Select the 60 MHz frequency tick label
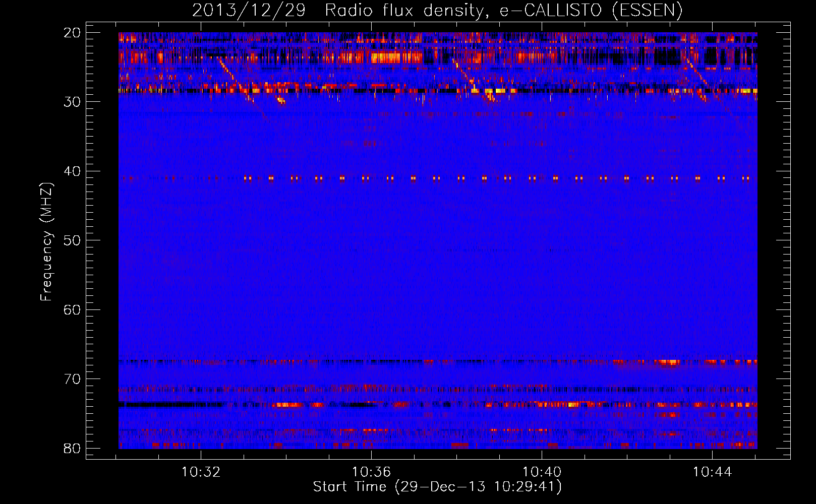Image resolution: width=816 pixels, height=504 pixels. [73, 309]
